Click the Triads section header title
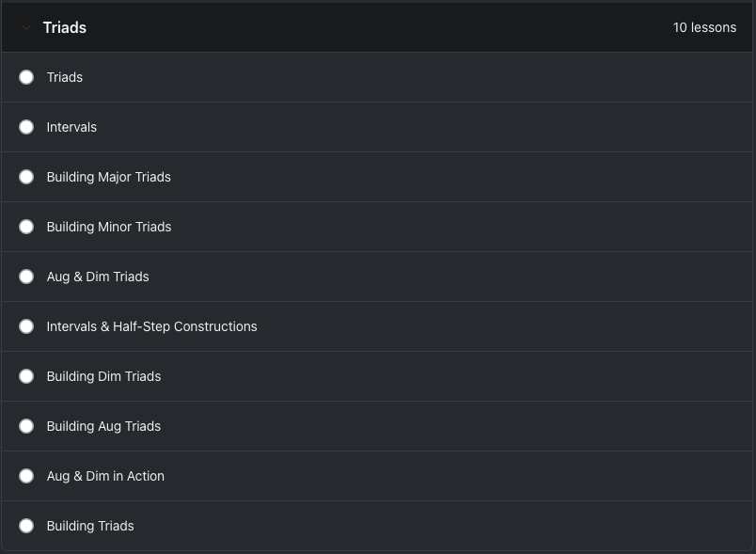Screen dimensions: 756x554 [x=65, y=27]
